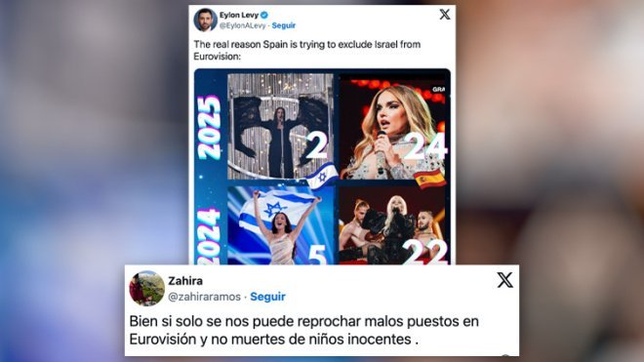
Task: Click the Eylon Levy display name
Action: pyautogui.click(x=239, y=16)
